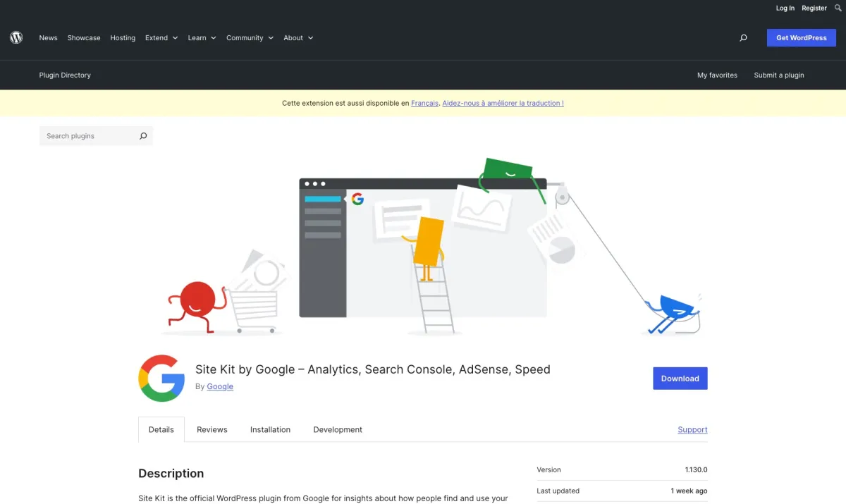Click version value 1.130.0

[x=696, y=469]
